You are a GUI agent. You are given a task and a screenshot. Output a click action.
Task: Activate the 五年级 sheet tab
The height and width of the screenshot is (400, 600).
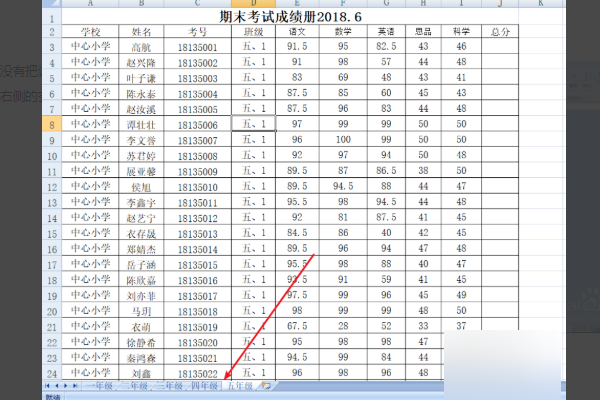point(239,385)
